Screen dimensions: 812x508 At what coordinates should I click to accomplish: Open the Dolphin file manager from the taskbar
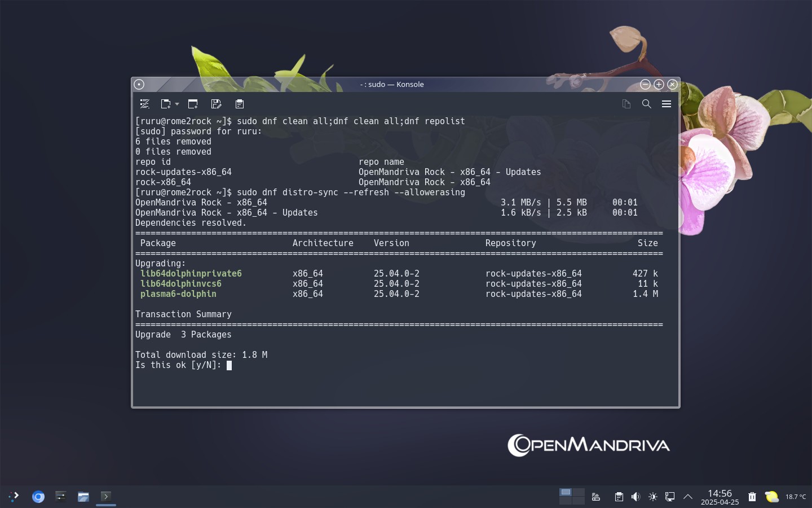click(x=83, y=497)
